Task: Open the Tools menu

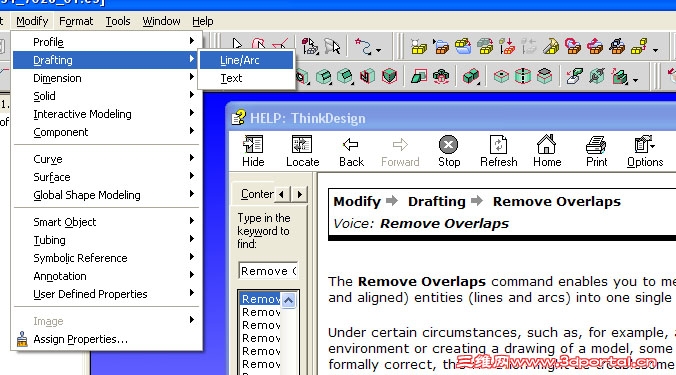Action: [118, 21]
